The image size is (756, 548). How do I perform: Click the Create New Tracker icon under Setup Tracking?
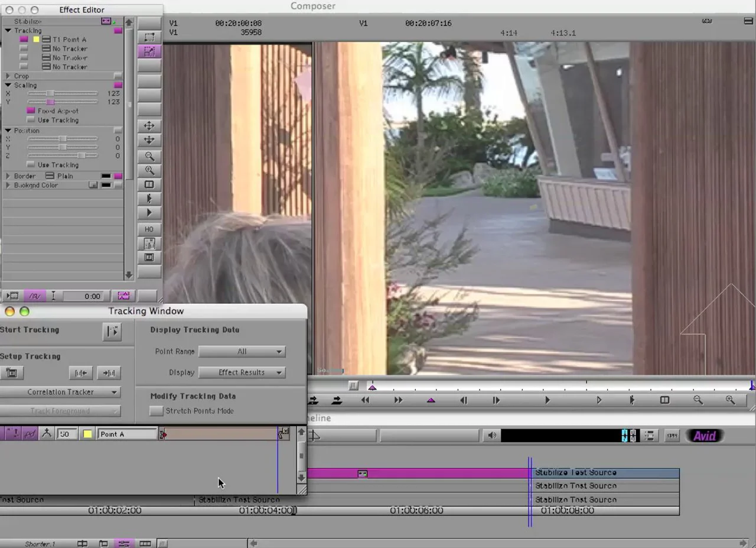[x=11, y=372]
